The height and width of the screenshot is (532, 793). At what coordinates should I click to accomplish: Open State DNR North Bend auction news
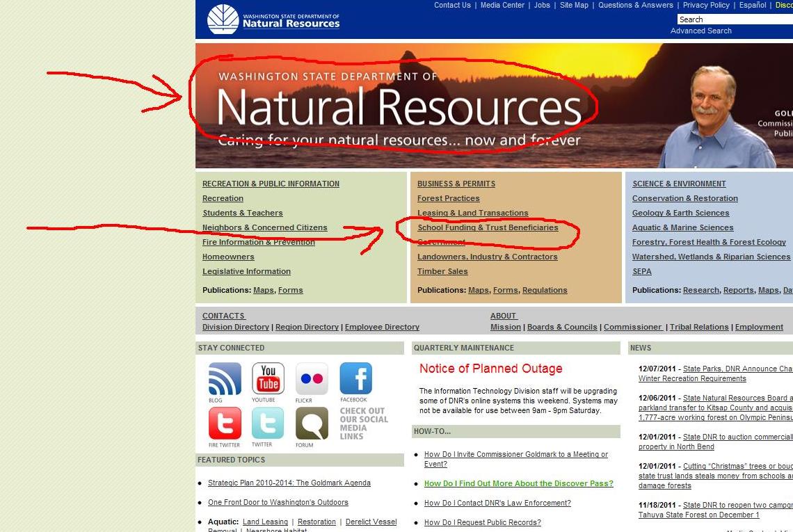pos(716,442)
